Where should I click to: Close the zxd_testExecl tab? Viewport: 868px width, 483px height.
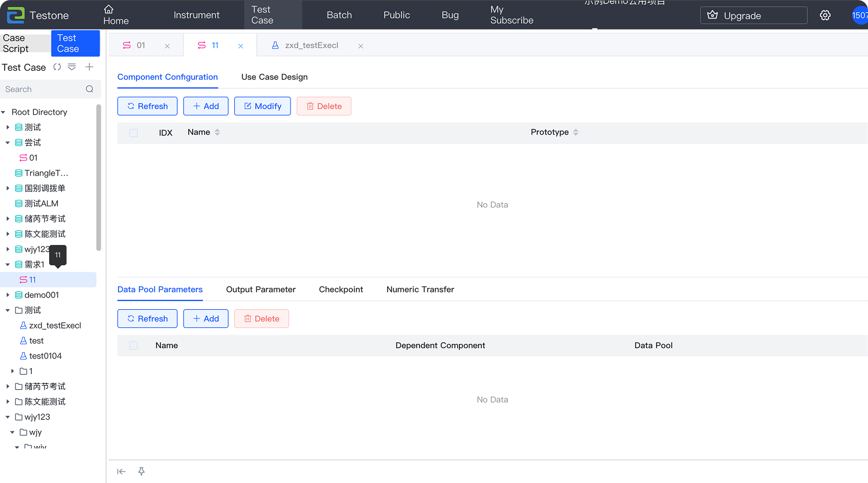[361, 46]
